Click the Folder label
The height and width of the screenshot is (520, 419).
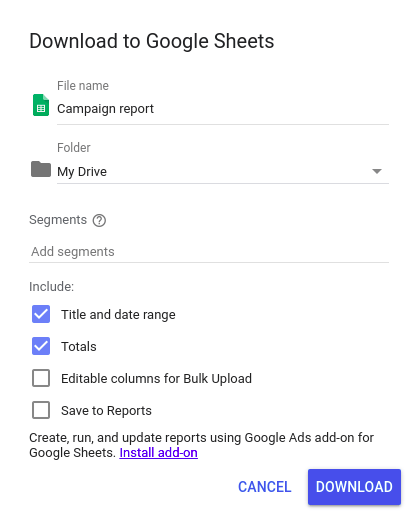74,147
